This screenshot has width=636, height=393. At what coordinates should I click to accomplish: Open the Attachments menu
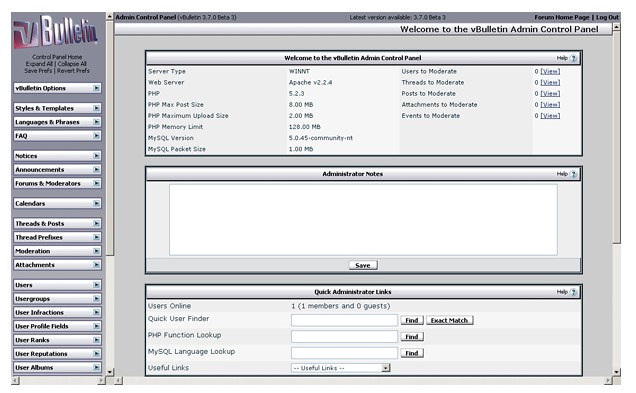pos(57,265)
